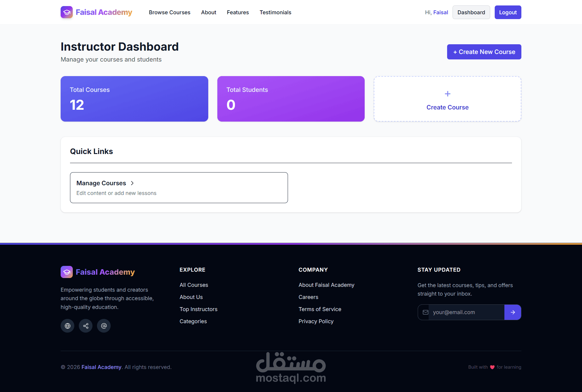Open the Terms of Service footer link

tap(320, 309)
